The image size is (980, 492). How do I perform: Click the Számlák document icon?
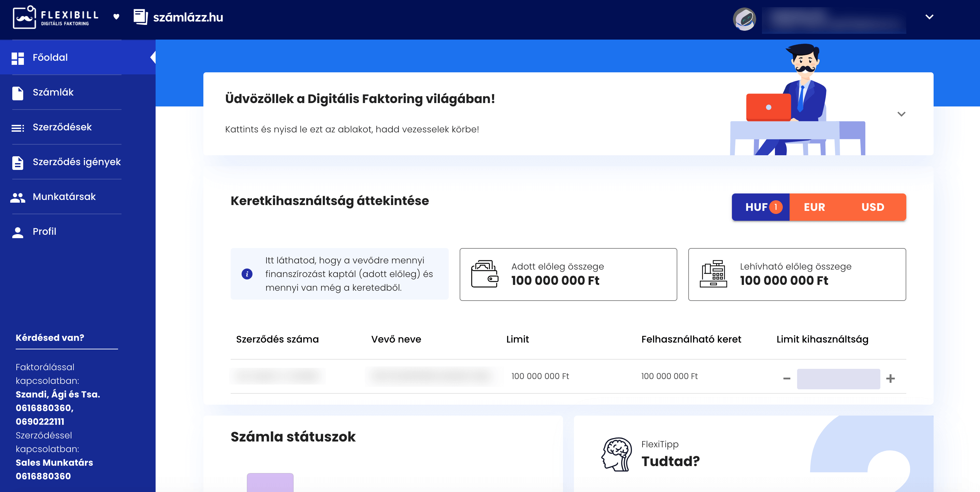(17, 93)
